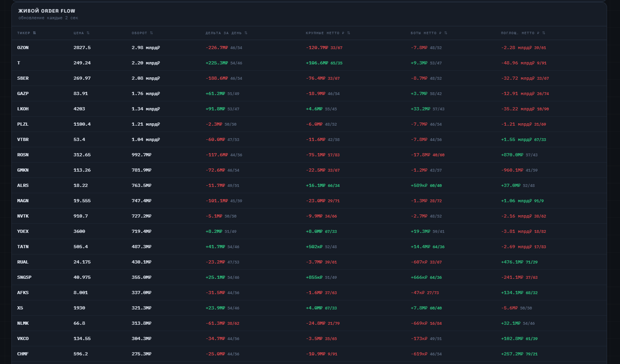Click ROSN bots net -17.8М₽
This screenshot has height=364, width=620.
pyautogui.click(x=420, y=155)
